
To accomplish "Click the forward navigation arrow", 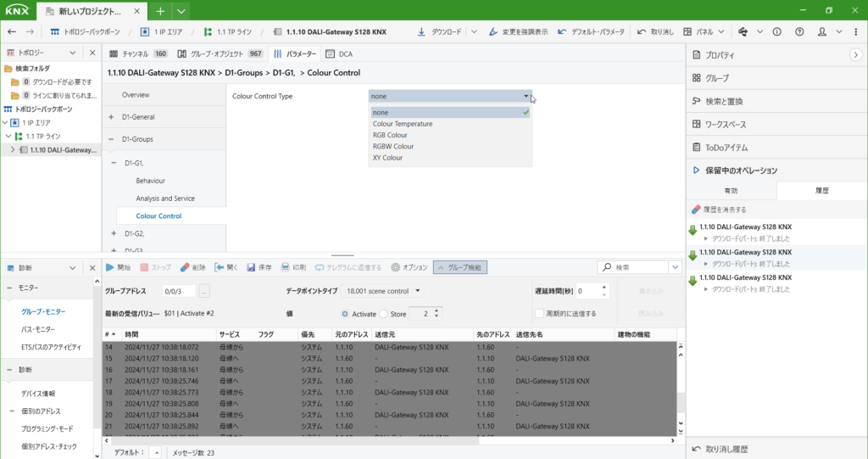I will tap(30, 32).
